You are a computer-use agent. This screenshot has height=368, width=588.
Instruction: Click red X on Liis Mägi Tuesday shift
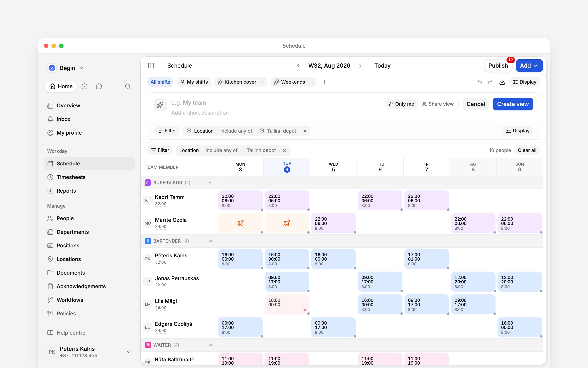[x=305, y=310]
